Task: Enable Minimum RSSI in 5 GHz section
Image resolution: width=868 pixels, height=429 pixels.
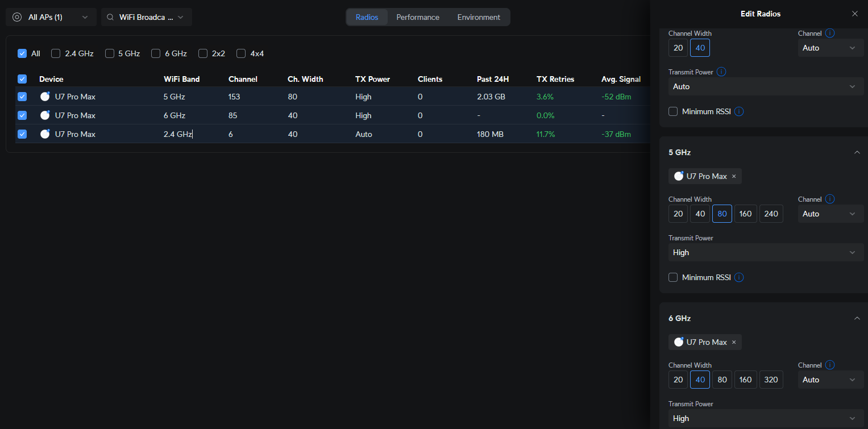Action: (673, 277)
